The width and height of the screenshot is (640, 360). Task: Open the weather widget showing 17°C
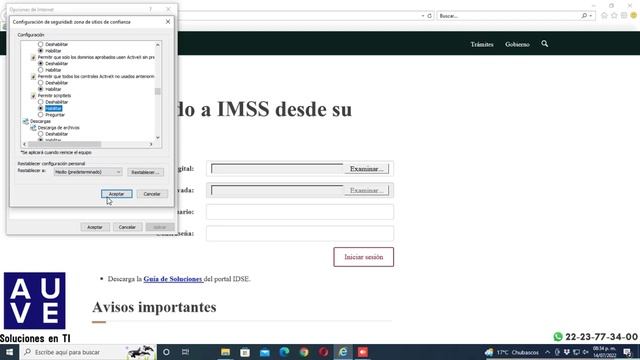(512, 352)
